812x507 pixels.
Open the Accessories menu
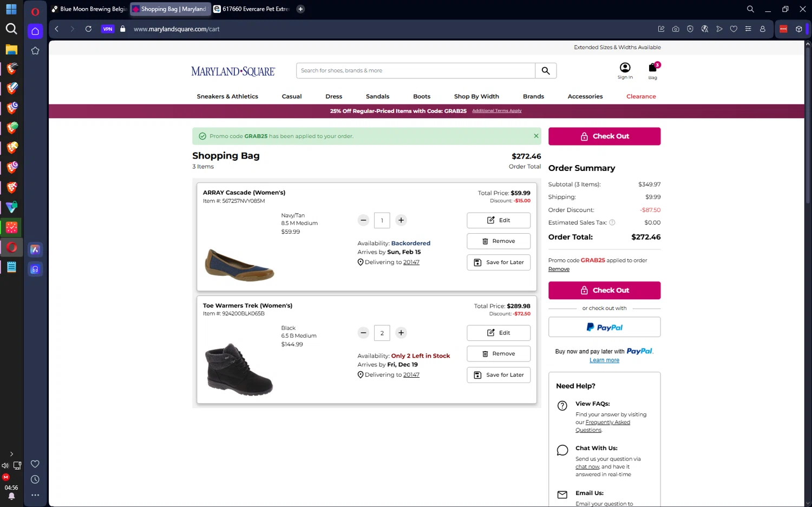coord(585,96)
